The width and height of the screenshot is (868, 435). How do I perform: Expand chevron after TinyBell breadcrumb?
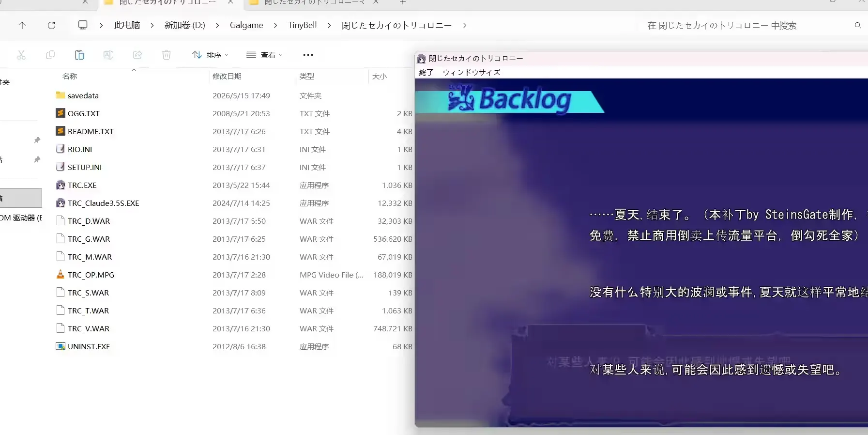[x=329, y=25]
